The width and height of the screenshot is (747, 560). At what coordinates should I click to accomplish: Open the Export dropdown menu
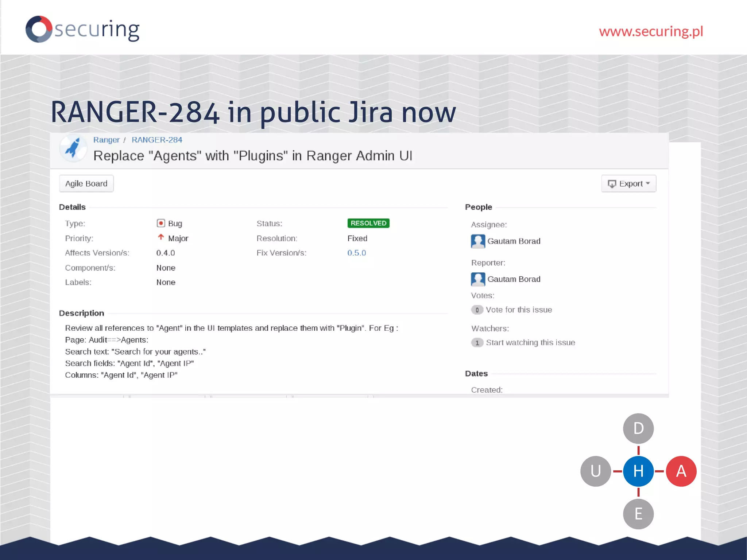click(628, 184)
